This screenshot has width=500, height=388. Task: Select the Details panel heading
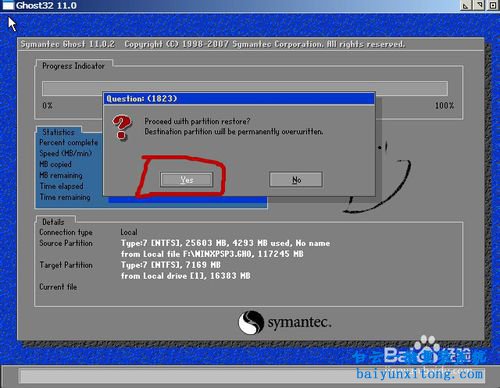pyautogui.click(x=53, y=222)
